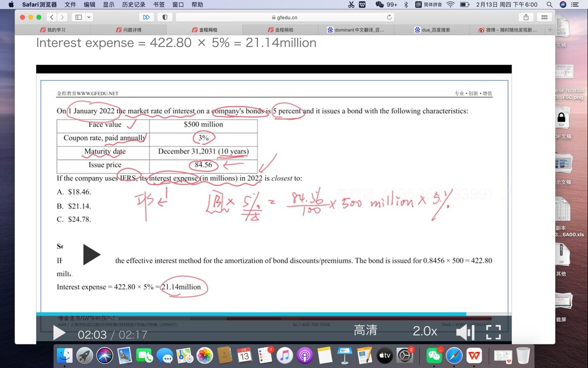Toggle the video fullscreen icon

[x=493, y=332]
